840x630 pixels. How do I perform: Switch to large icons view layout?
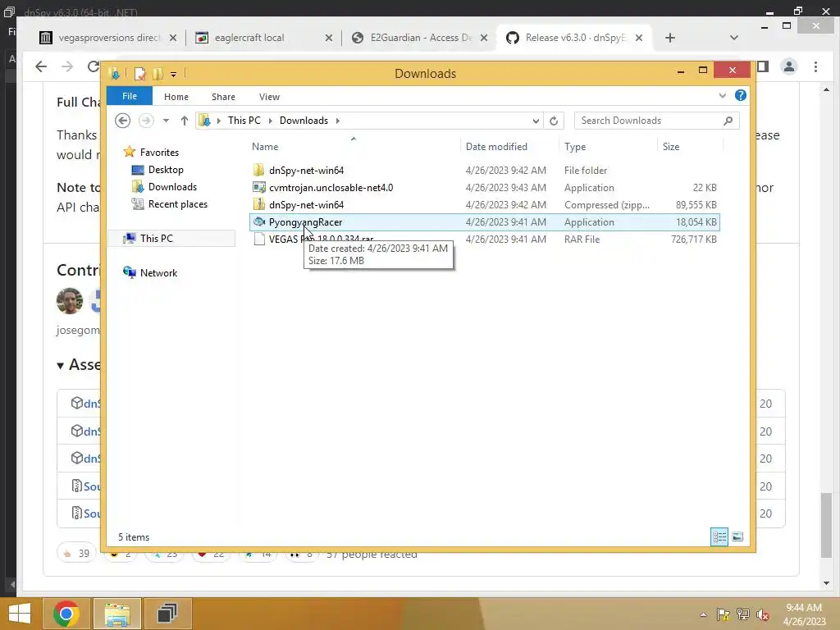point(737,536)
